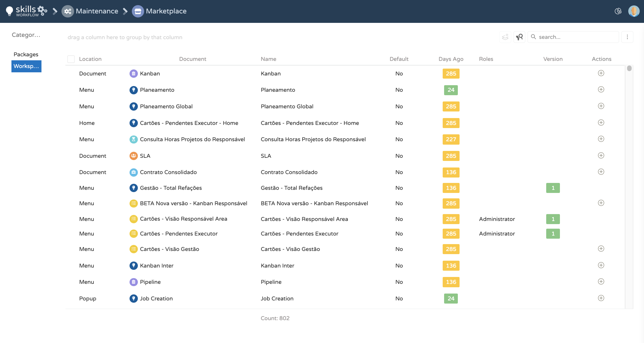Sort by the Days Ago column header
The height and width of the screenshot is (343, 644).
451,59
